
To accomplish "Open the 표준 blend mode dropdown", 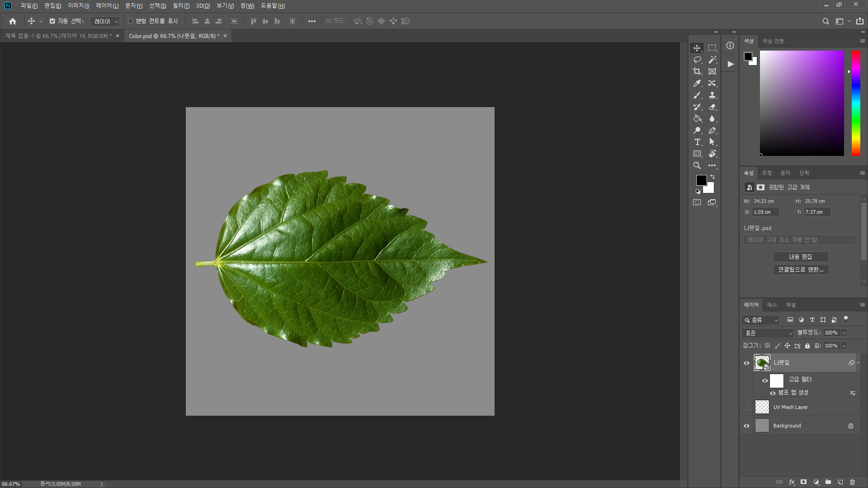I will [768, 333].
